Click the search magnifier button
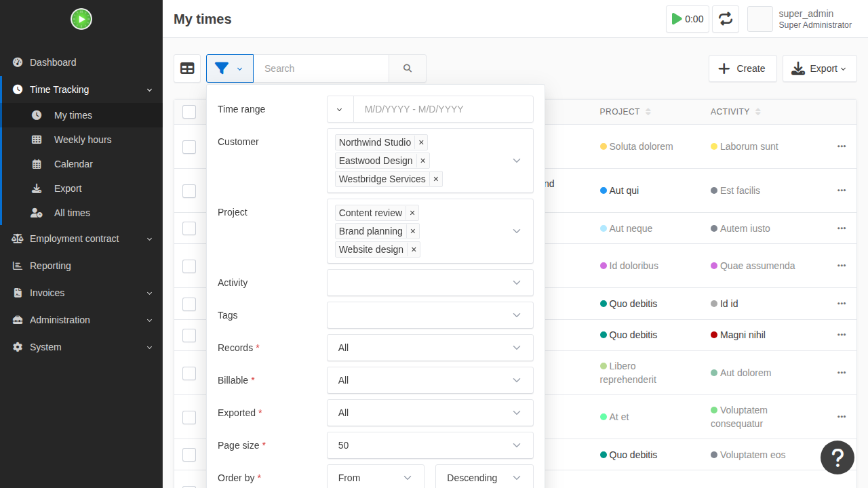The width and height of the screenshot is (868, 488). click(408, 68)
